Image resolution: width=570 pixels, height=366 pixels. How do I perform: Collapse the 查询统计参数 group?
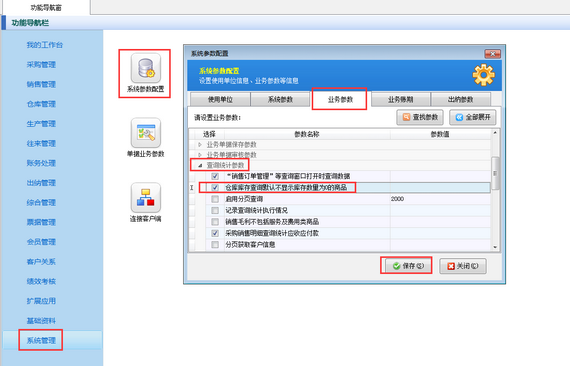[200, 165]
